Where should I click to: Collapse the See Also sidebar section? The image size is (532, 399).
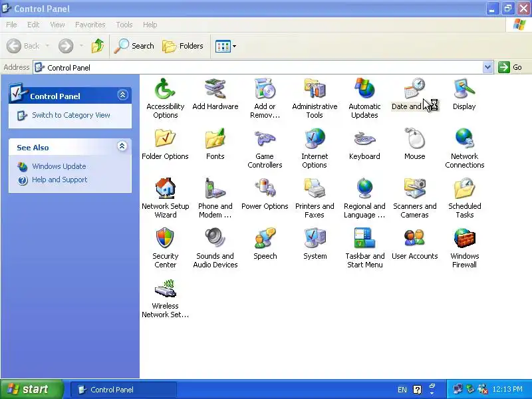point(122,146)
